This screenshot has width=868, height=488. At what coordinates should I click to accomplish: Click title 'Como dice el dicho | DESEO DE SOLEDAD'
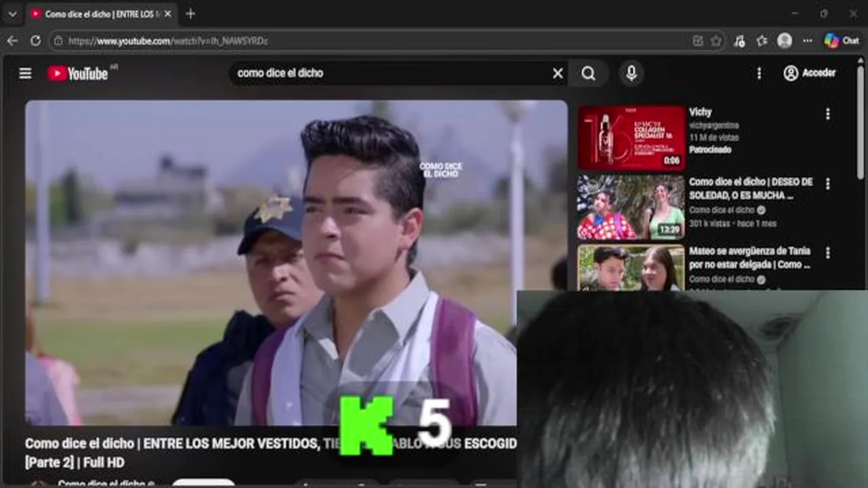pos(751,188)
